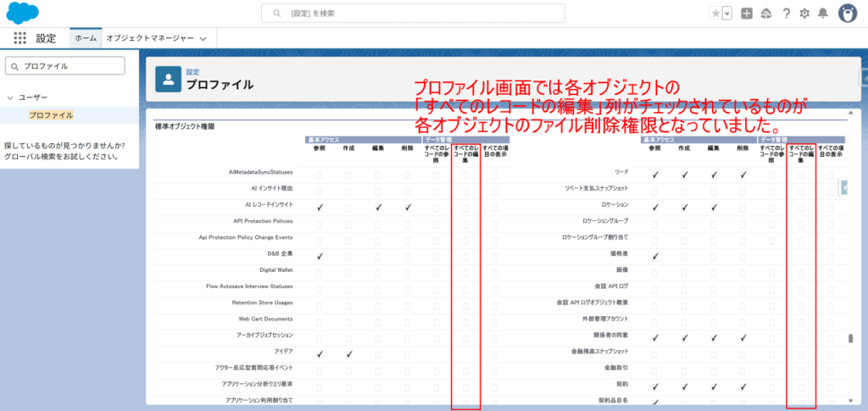This screenshot has height=411, width=868.
Task: Click the アクター反応型質問応答イベント row label
Action: [x=254, y=367]
